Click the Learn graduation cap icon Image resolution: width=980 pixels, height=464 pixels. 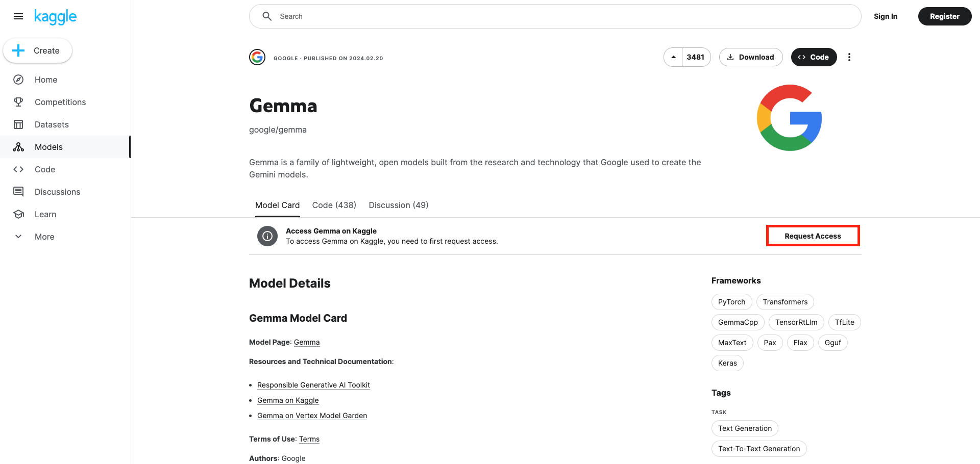(x=18, y=214)
